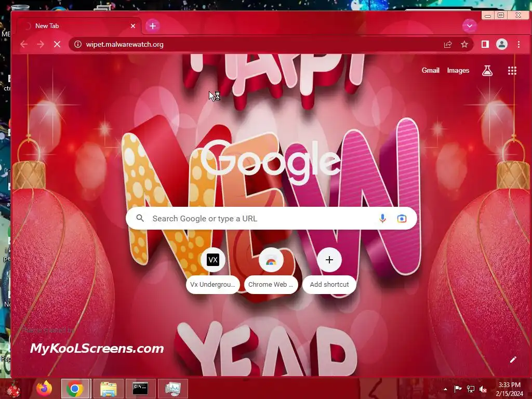Go back to the previous page

(24, 44)
